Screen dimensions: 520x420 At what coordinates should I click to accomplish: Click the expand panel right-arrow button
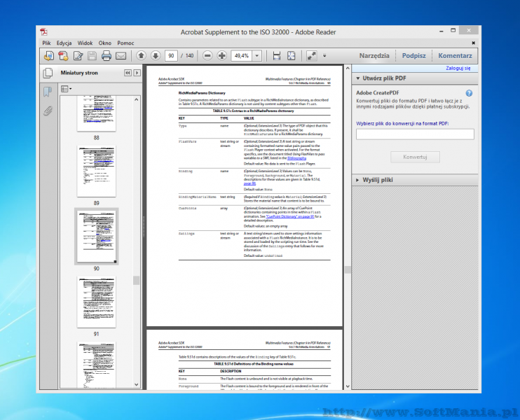(x=137, y=73)
